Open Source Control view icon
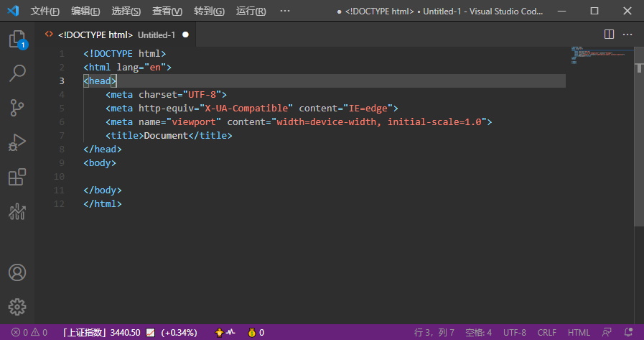 (17, 108)
